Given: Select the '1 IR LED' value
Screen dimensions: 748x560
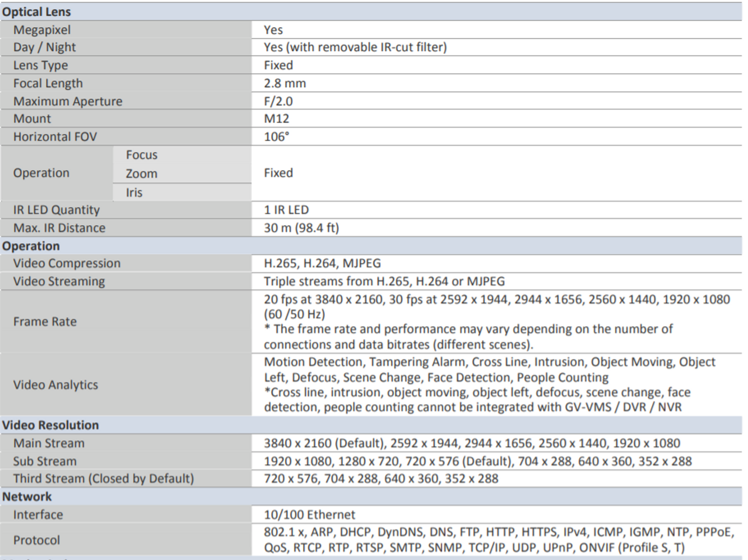Looking at the screenshot, I should (x=286, y=210).
